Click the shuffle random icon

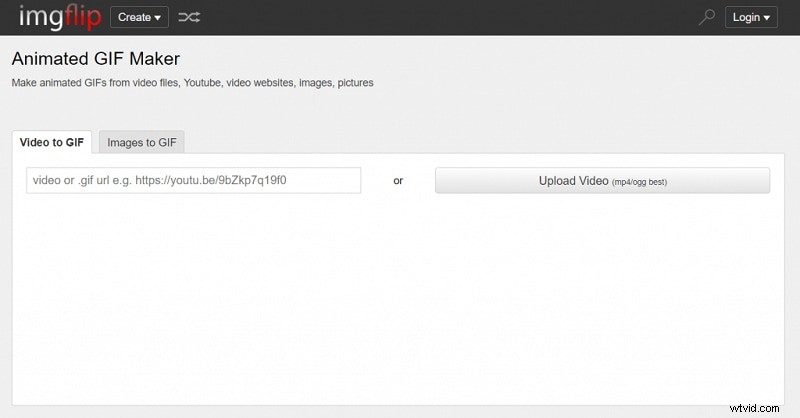coord(189,17)
